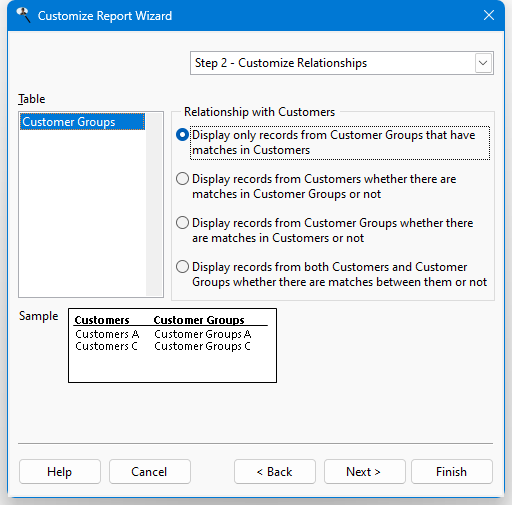Click the Customers column header in Sample
The width and height of the screenshot is (512, 505).
click(x=102, y=320)
